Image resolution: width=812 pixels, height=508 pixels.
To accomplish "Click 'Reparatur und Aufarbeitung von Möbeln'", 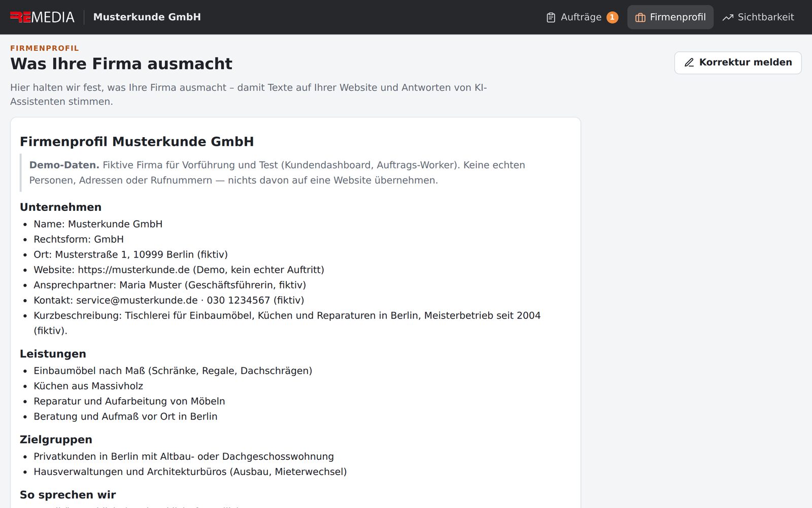I will 129,401.
